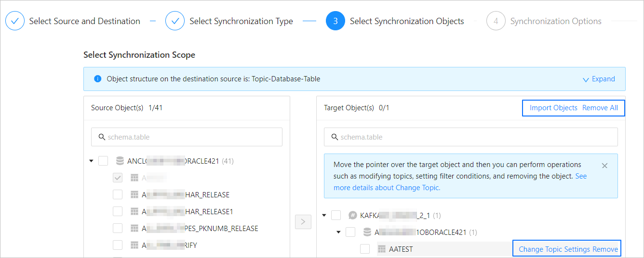Check the PES_PKNUMB_RELEASE table checkbox
The width and height of the screenshot is (644, 258).
(x=118, y=228)
